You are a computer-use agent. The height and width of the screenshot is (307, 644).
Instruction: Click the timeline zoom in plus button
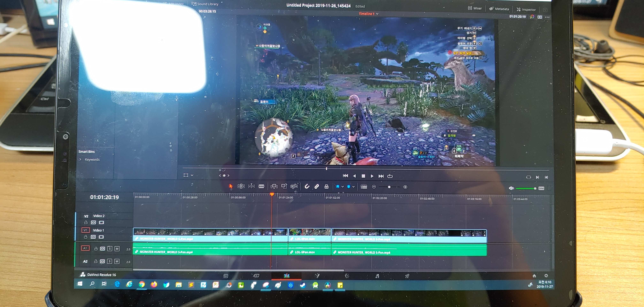coord(405,187)
